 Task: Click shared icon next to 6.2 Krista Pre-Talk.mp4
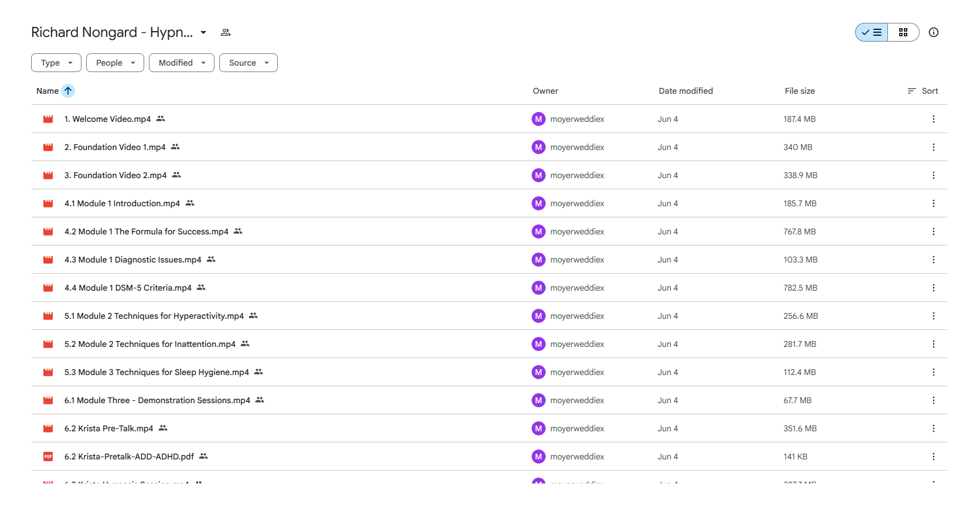pyautogui.click(x=163, y=428)
